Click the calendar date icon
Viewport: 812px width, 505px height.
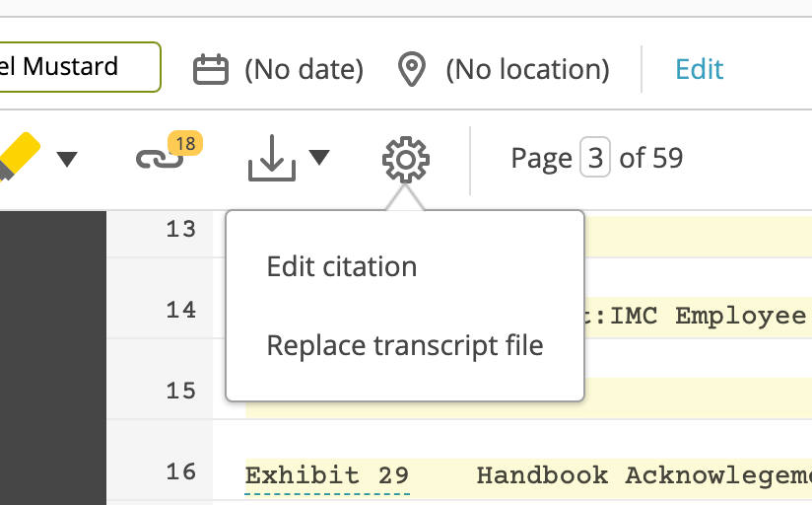pyautogui.click(x=211, y=70)
